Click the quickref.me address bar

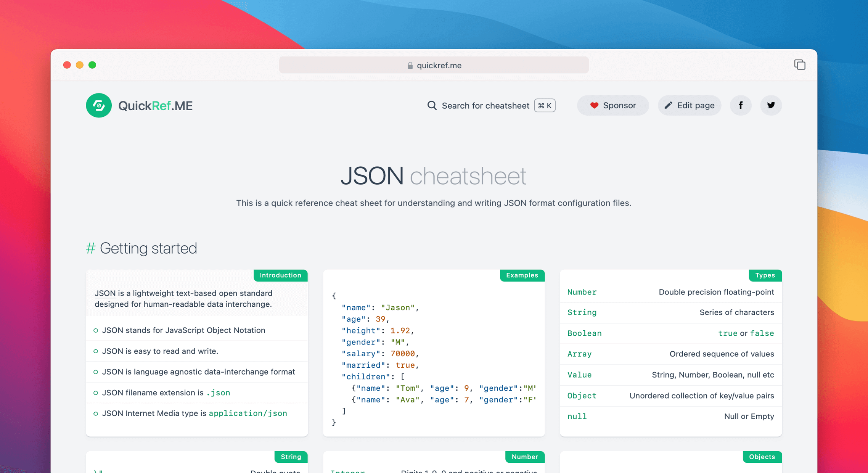pos(434,65)
